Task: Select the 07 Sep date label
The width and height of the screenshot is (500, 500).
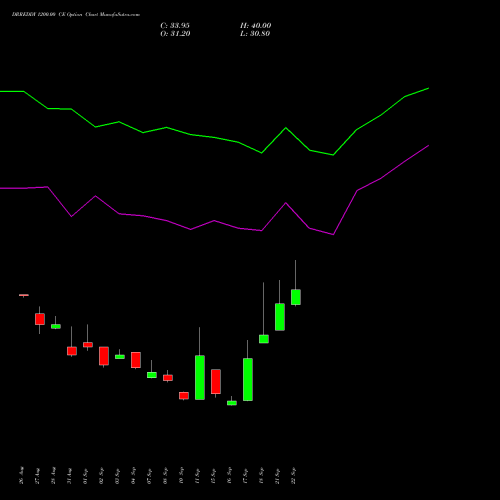Action: [150, 476]
